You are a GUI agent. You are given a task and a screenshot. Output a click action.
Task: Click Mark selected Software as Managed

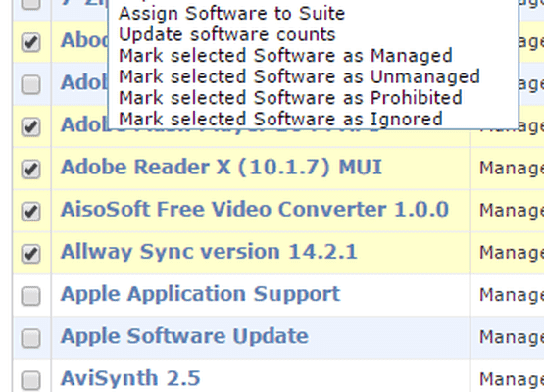point(285,56)
